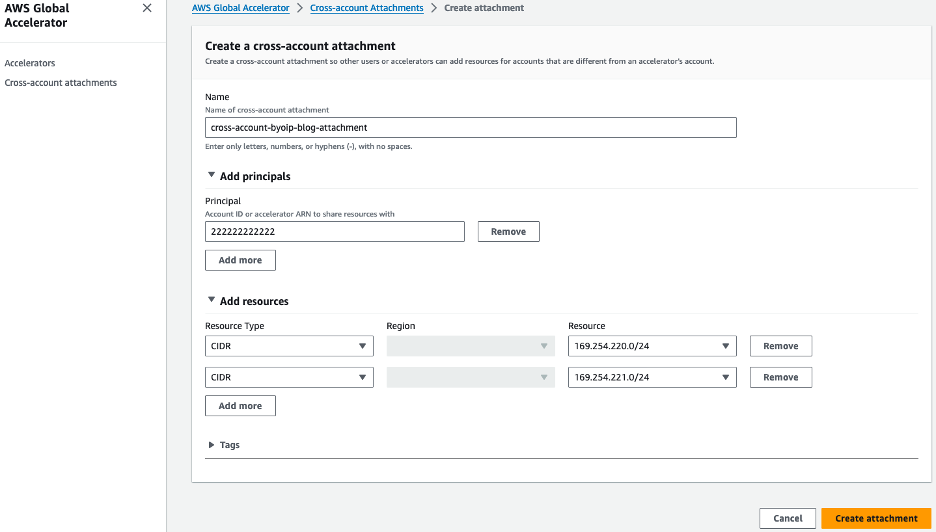Go to AWS Global Accelerator breadcrumb
Image resolution: width=936 pixels, height=532 pixels.
point(241,8)
